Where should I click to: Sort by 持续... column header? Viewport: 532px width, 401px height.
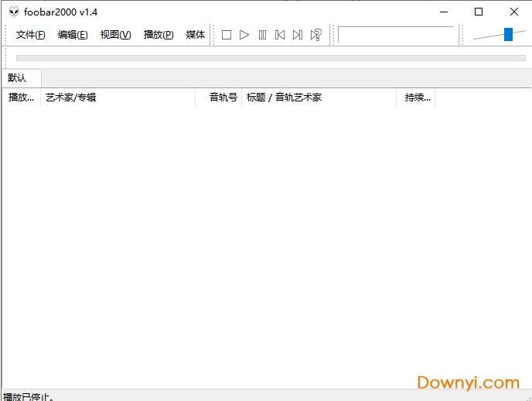click(416, 98)
